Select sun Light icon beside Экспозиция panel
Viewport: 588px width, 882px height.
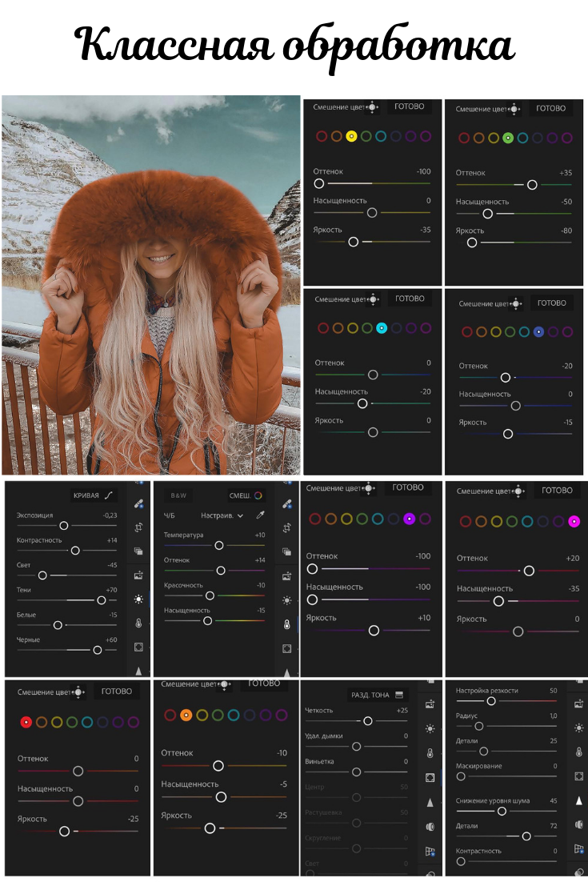pyautogui.click(x=138, y=599)
